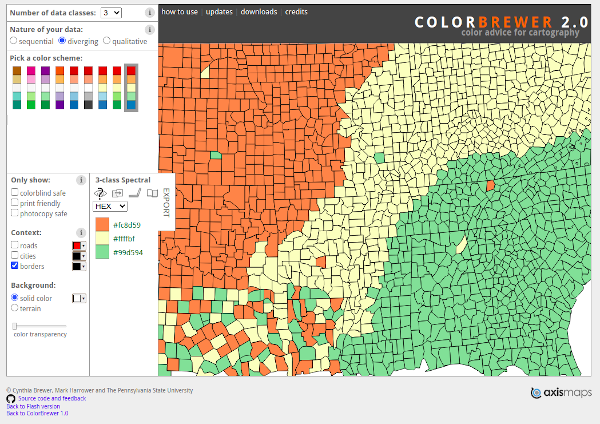This screenshot has height=424, width=600.
Task: Open info for nature of your data
Action: pyautogui.click(x=150, y=29)
